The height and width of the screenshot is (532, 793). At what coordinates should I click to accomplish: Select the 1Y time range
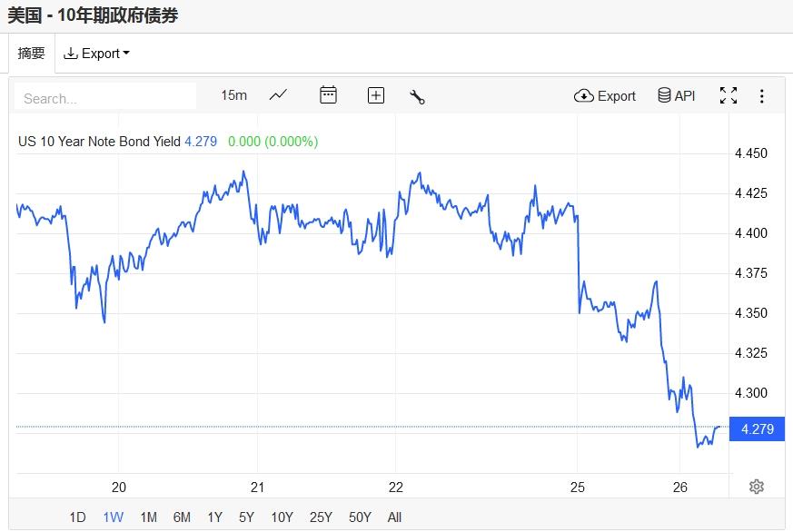pos(214,517)
